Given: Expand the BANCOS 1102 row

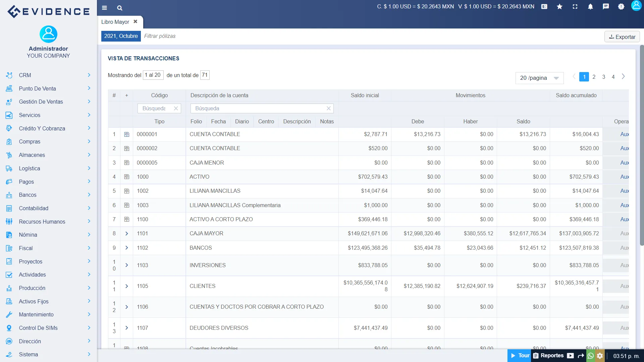Looking at the screenshot, I should [x=126, y=248].
